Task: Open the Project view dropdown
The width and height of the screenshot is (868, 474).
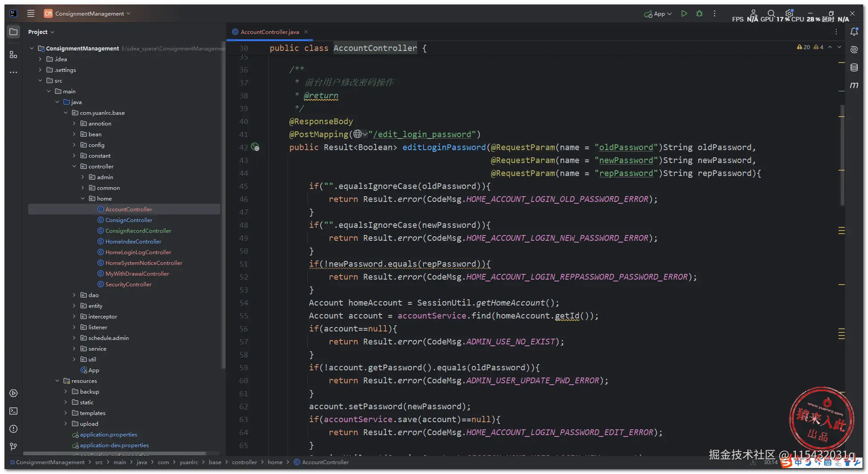Action: click(41, 32)
